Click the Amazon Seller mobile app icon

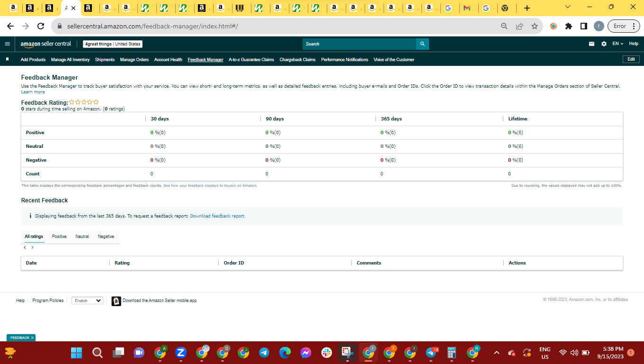116,301
